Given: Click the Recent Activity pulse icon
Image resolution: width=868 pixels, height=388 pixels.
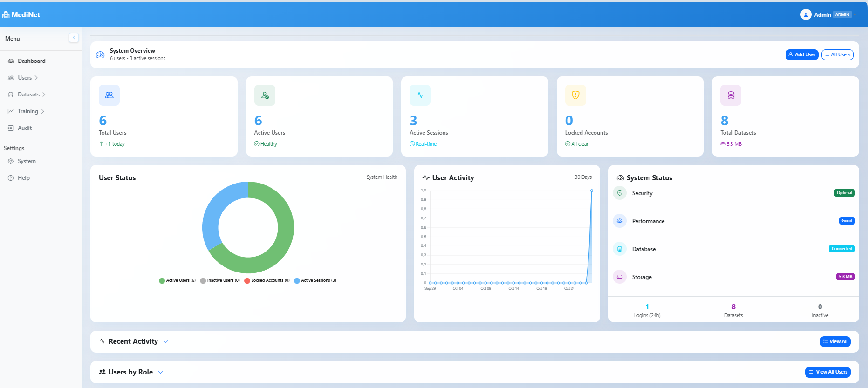Looking at the screenshot, I should [103, 341].
